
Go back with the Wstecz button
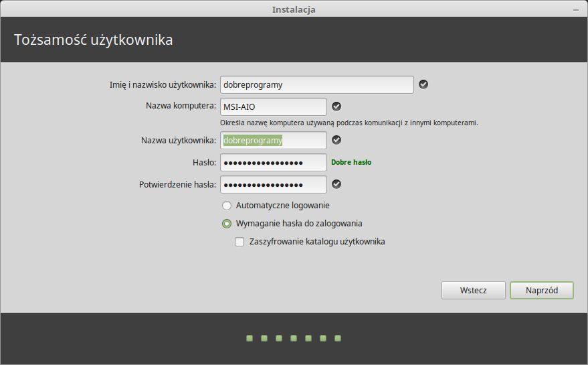(473, 290)
